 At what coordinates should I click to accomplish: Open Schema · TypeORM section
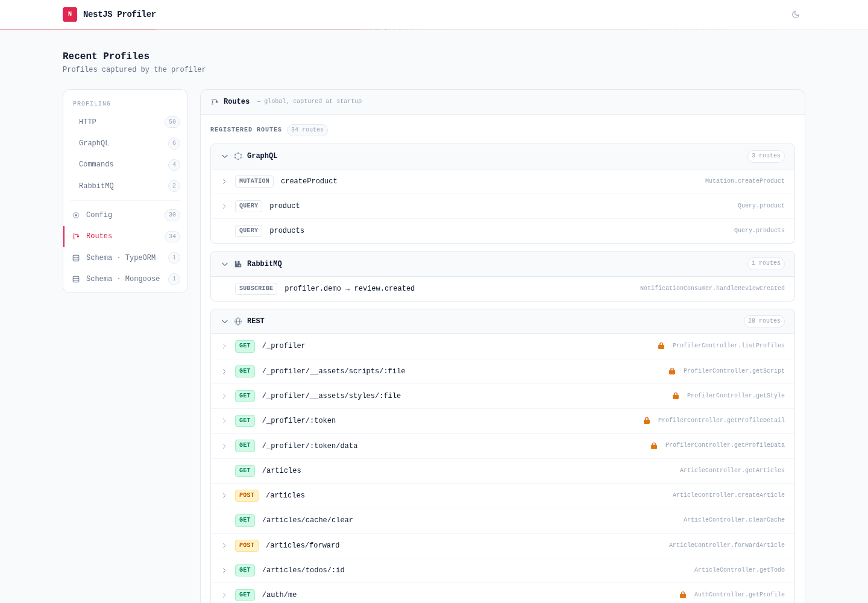[x=125, y=258]
